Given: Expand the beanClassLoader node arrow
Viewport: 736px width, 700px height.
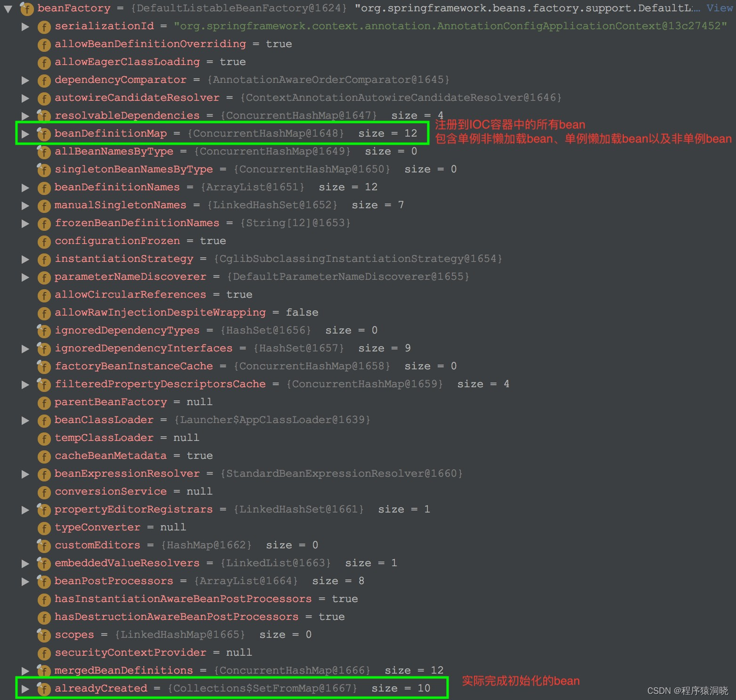Looking at the screenshot, I should pyautogui.click(x=25, y=421).
